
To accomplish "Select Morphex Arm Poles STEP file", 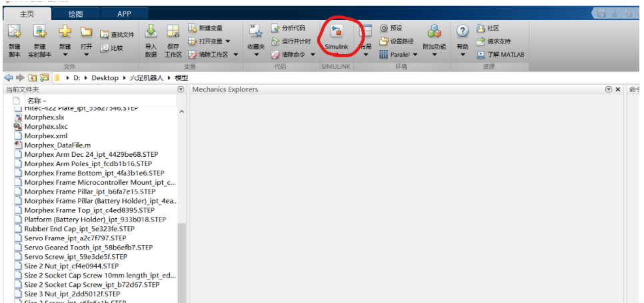I will click(89, 164).
